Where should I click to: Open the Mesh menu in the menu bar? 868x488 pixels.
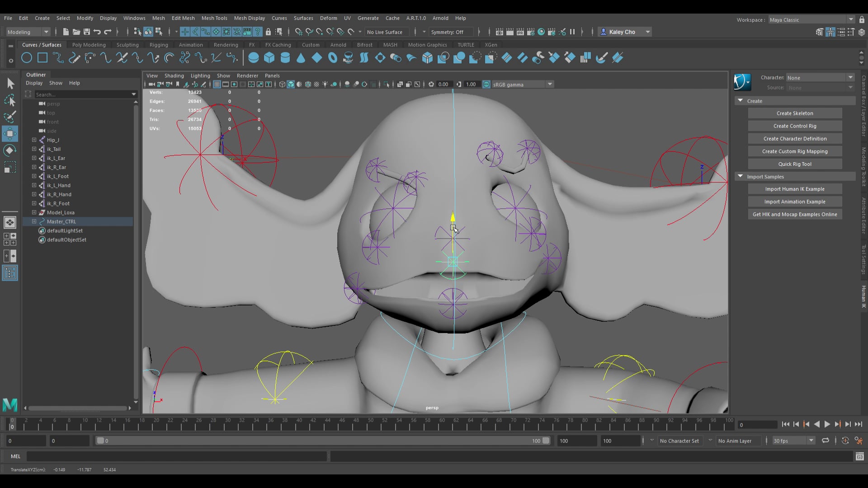(159, 18)
